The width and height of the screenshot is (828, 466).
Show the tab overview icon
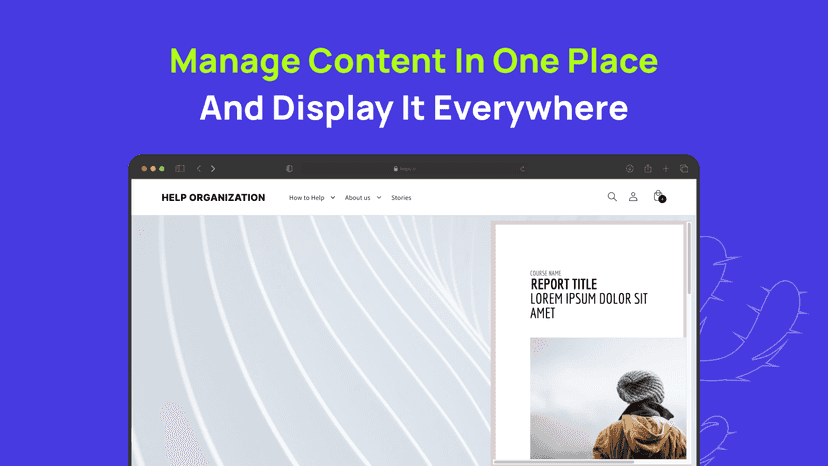click(x=684, y=169)
